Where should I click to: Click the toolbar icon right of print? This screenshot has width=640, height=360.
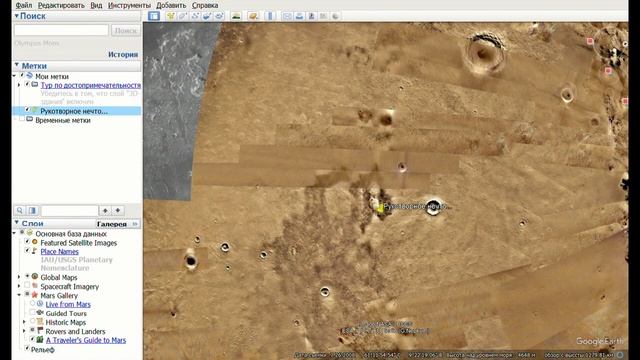coord(311,16)
